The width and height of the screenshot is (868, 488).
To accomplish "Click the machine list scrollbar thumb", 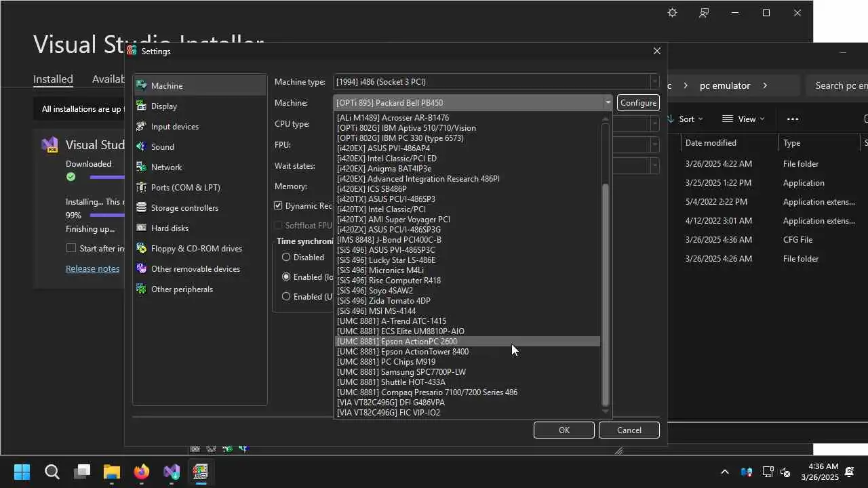I will click(606, 294).
